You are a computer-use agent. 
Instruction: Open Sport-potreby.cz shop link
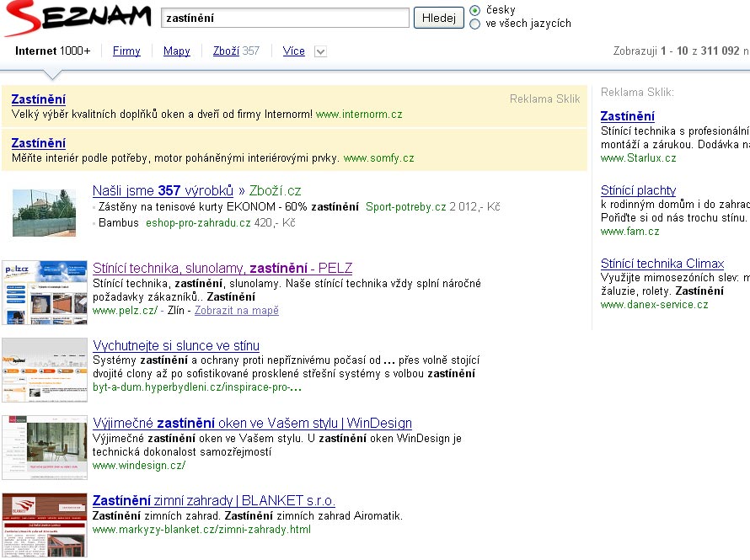coord(406,207)
